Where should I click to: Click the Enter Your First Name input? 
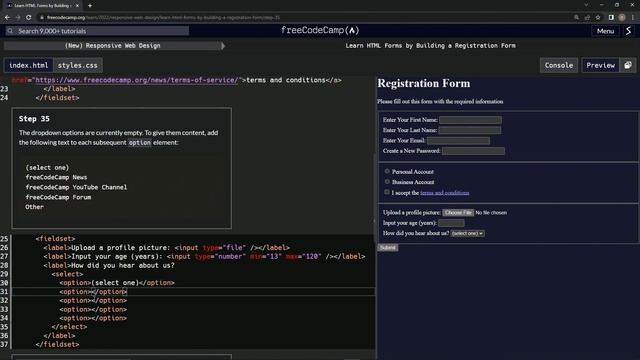coord(470,120)
